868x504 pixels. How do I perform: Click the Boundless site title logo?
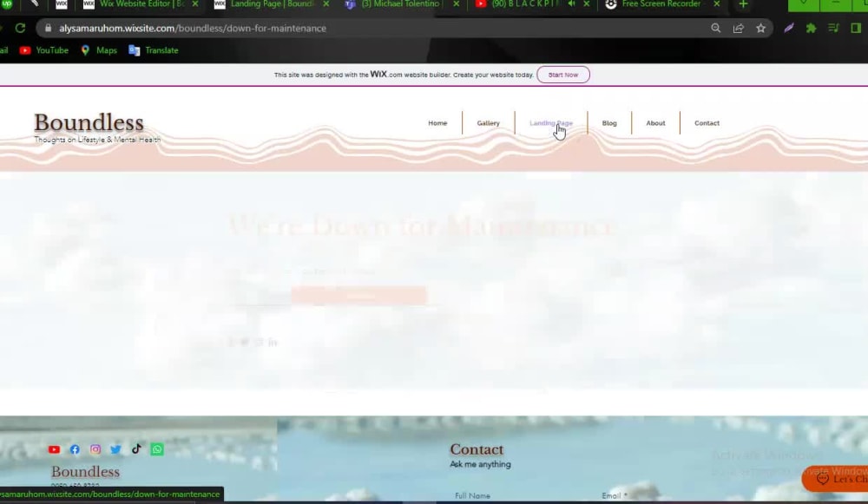coord(89,123)
